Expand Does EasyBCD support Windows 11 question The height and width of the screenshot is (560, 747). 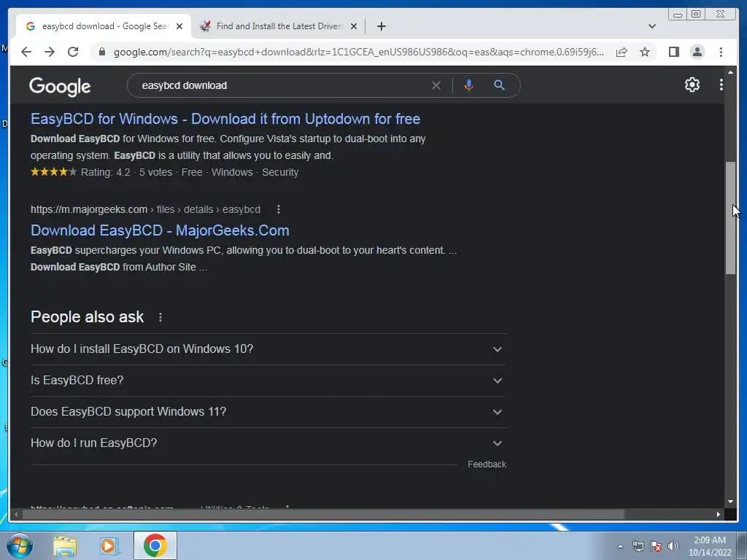[x=268, y=412]
